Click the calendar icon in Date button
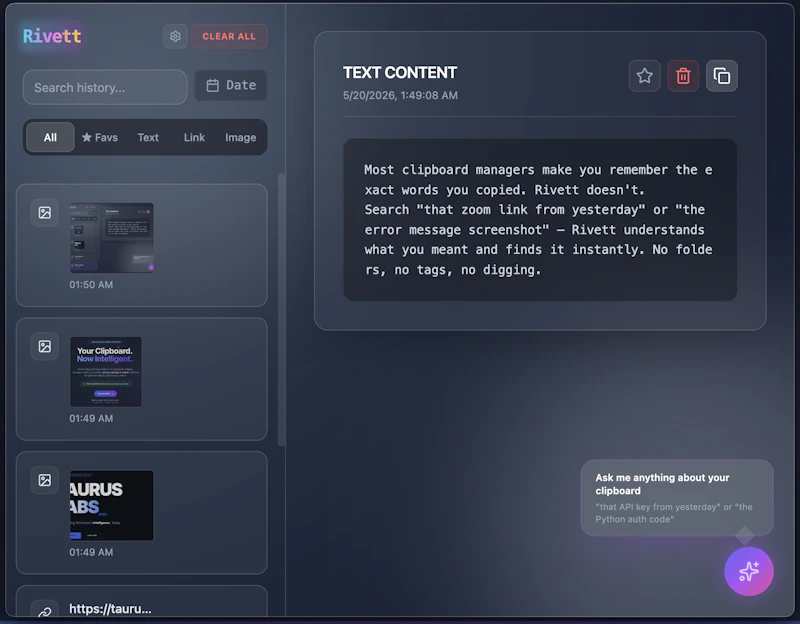800x624 pixels. point(212,85)
